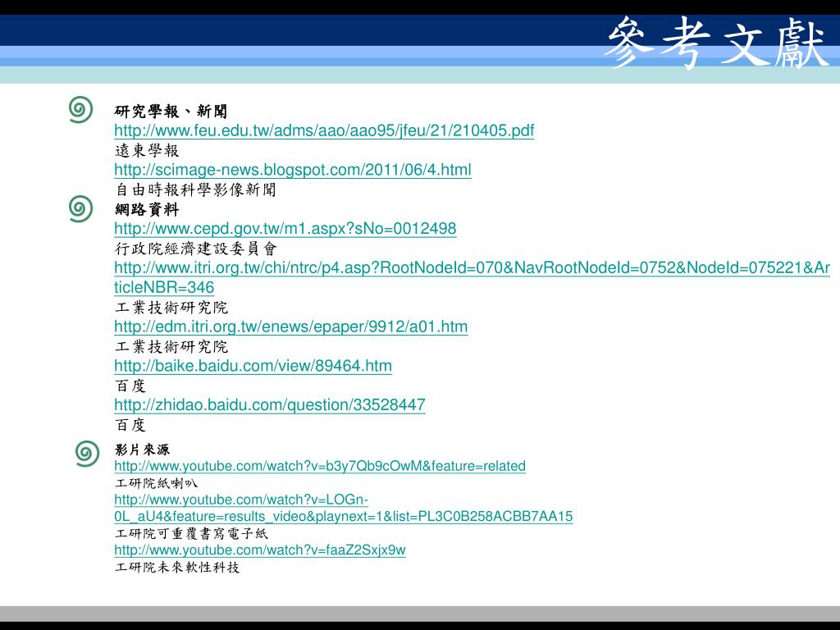This screenshot has height=630, width=840.
Task: Open the YouTube LOGn-0L_aU4 playlist link
Action: coord(344,508)
